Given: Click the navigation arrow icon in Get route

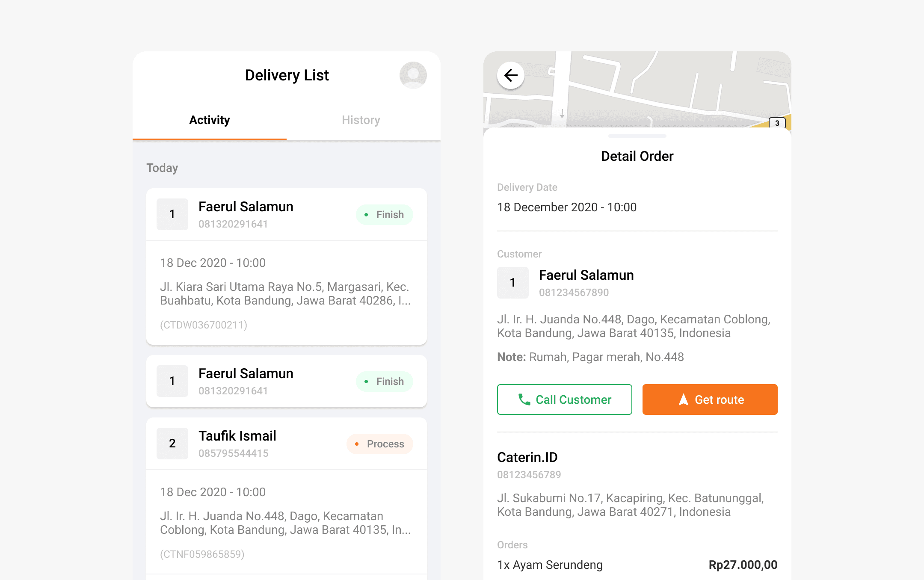Looking at the screenshot, I should coord(683,399).
